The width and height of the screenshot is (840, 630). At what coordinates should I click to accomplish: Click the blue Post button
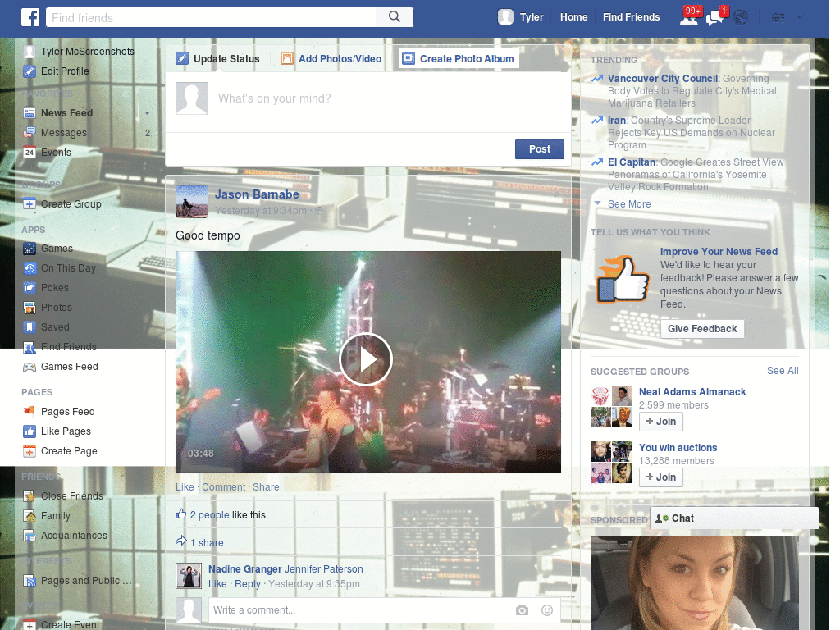(x=540, y=149)
